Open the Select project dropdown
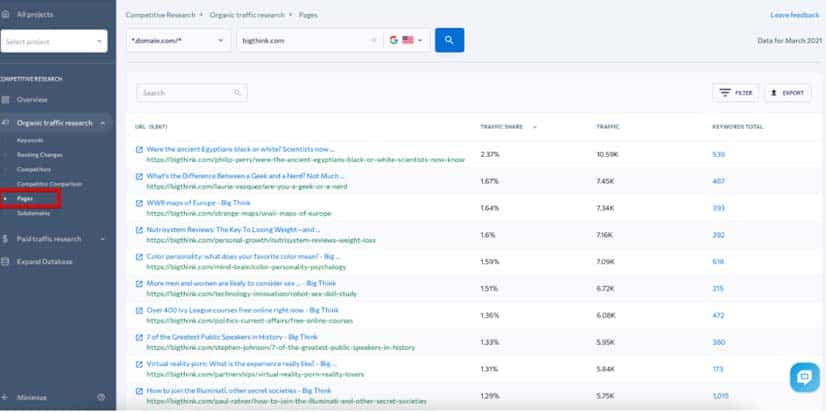This screenshot has height=413, width=826. 54,41
